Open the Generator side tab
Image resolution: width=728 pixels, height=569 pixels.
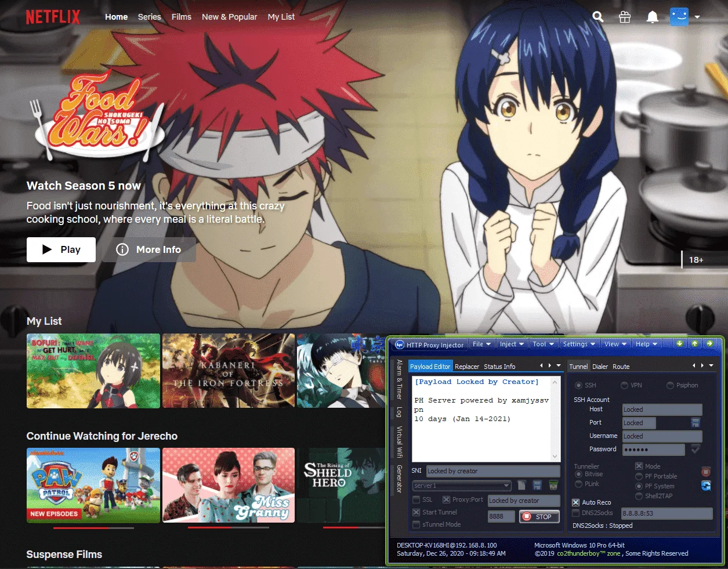[399, 479]
